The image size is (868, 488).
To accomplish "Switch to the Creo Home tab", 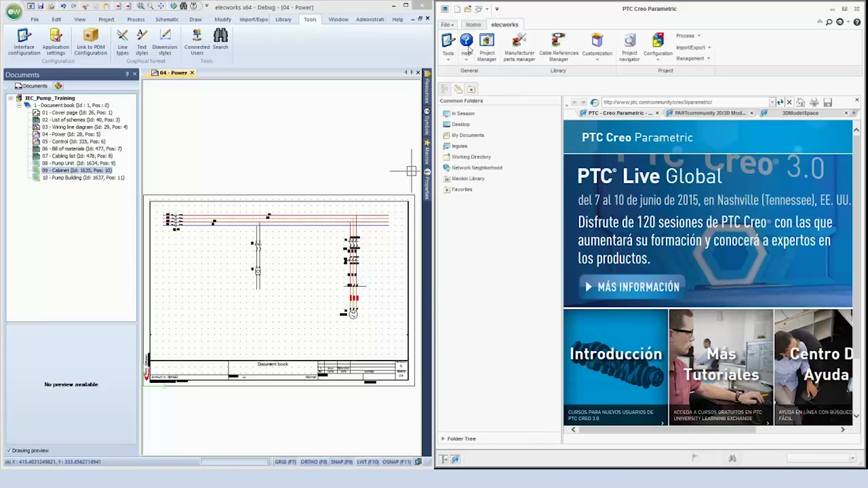I will click(473, 24).
